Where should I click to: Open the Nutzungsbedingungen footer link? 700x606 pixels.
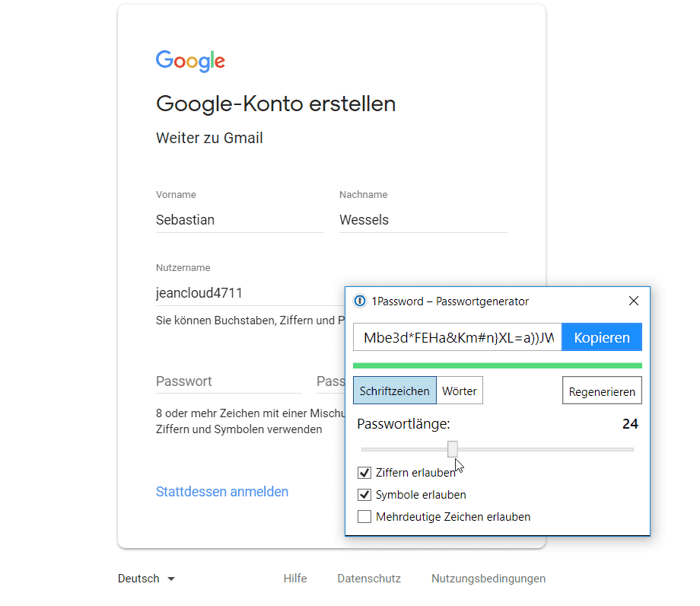pos(488,579)
